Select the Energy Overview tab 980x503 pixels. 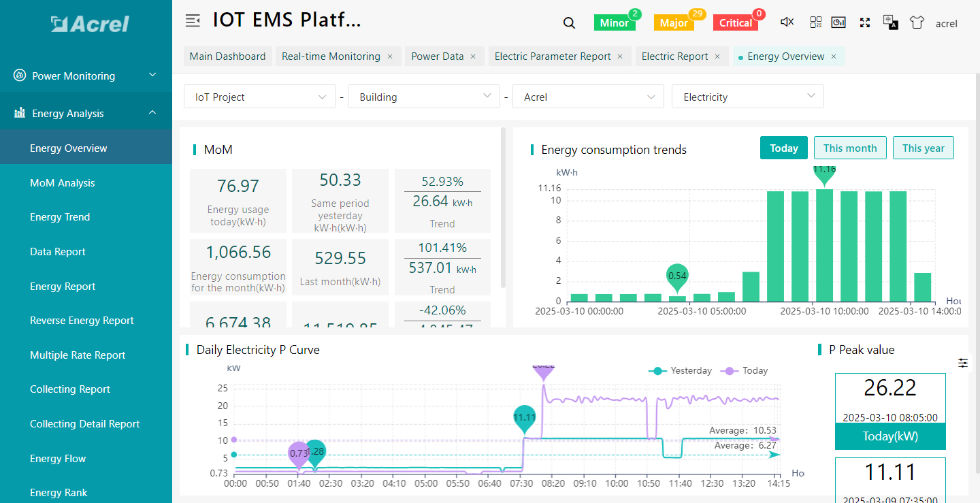pos(786,56)
